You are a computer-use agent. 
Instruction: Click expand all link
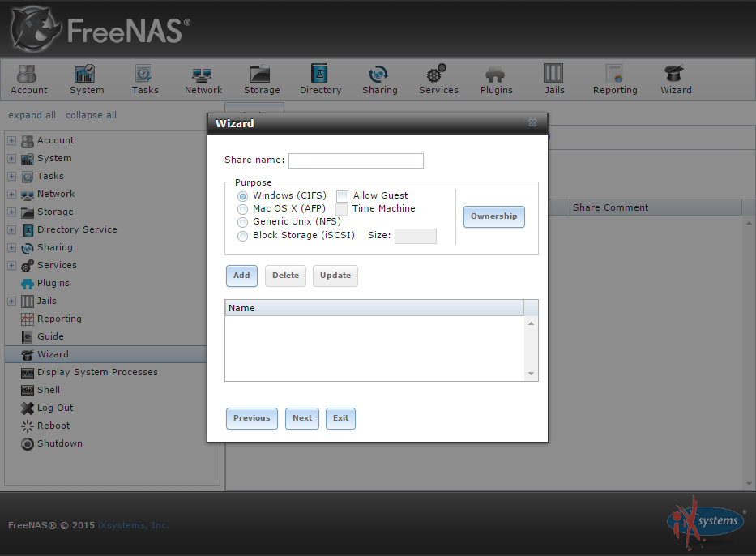click(x=32, y=115)
